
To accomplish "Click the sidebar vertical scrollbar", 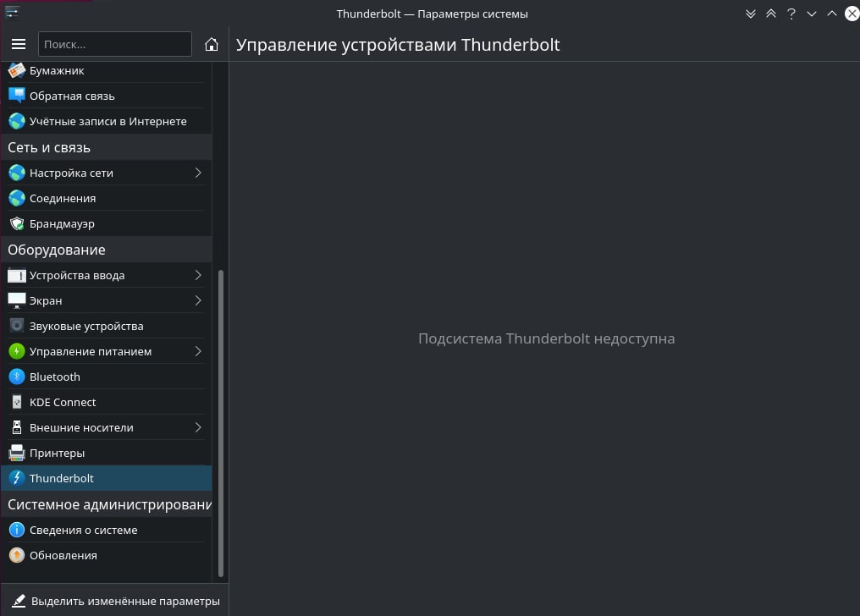I will (221, 423).
